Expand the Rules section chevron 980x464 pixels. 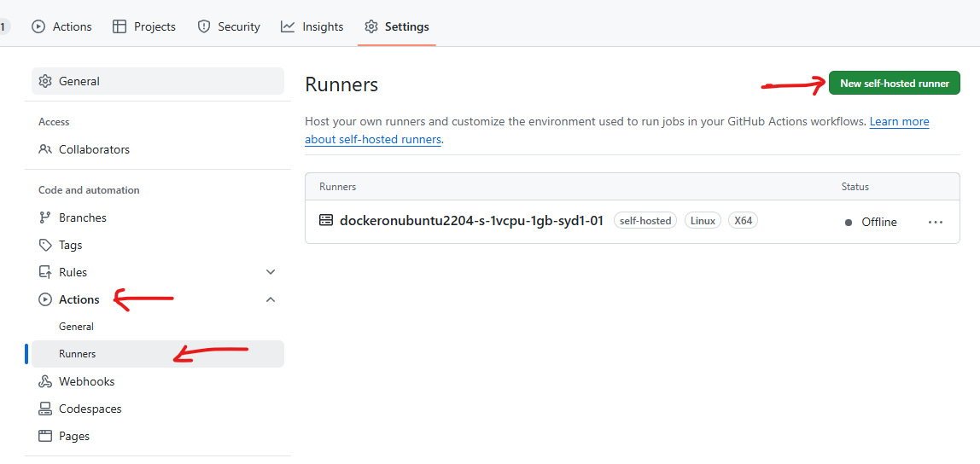271,272
